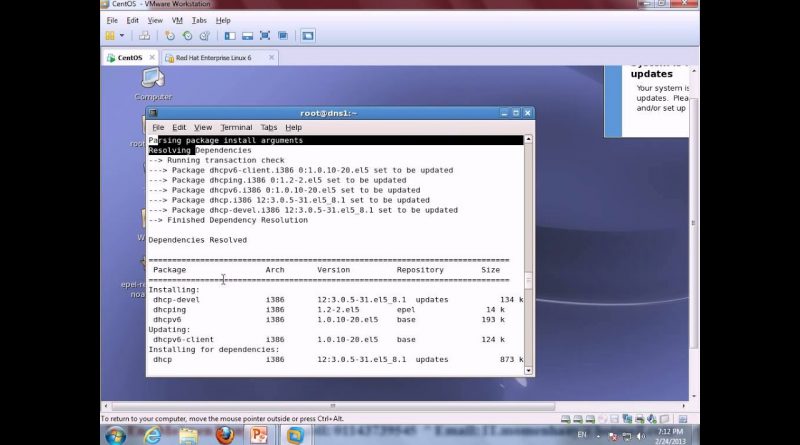Open VMware Help menu
This screenshot has height=445, width=800.
223,20
